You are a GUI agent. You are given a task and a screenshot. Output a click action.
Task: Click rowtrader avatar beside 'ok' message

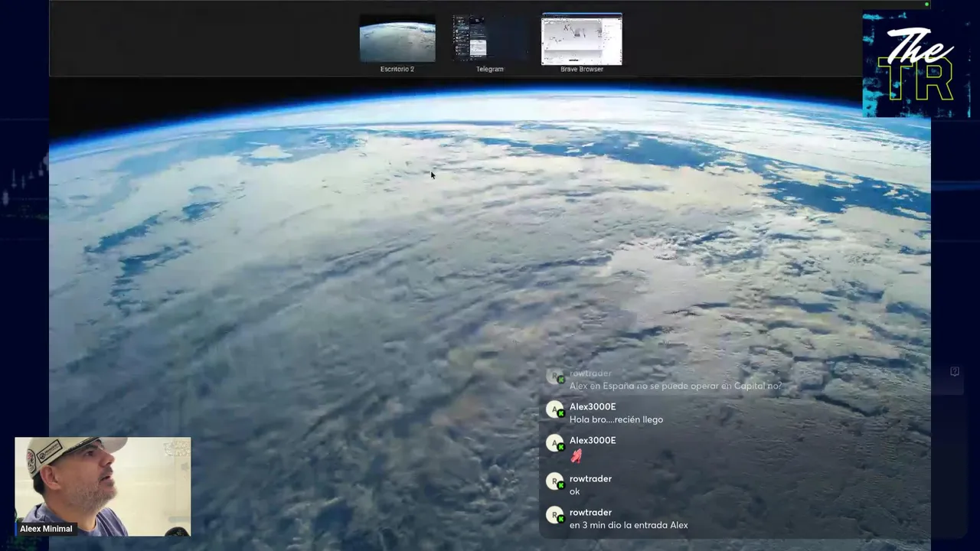pyautogui.click(x=555, y=482)
